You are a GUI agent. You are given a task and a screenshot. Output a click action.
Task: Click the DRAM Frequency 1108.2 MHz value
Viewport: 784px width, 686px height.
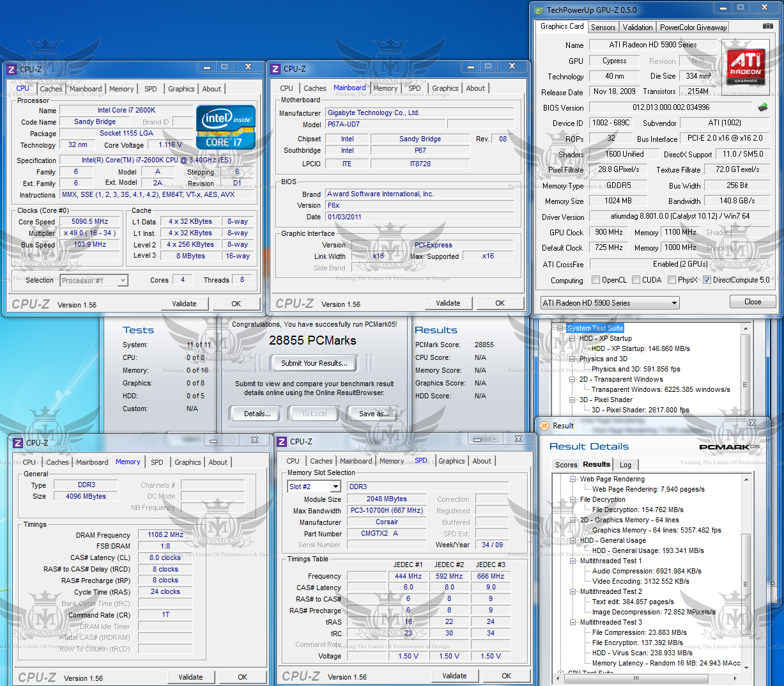(165, 534)
